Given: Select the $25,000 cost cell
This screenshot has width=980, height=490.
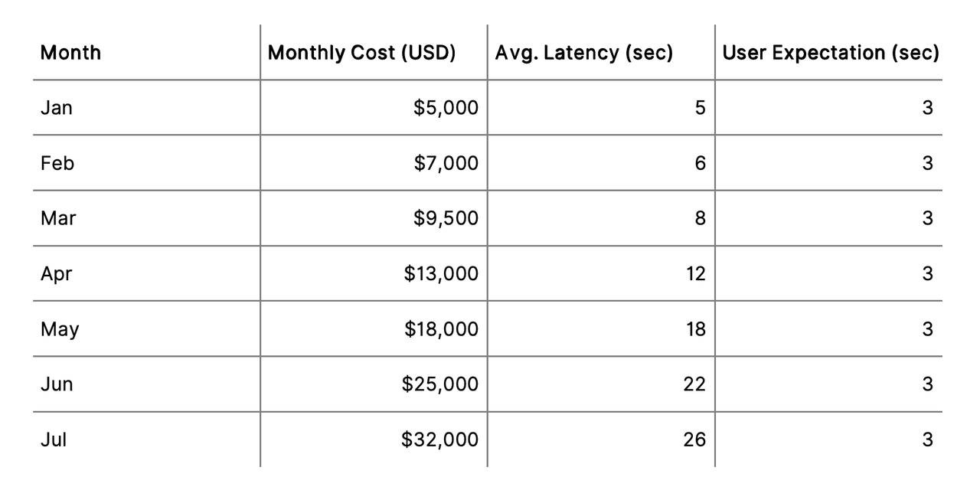Looking at the screenshot, I should click(x=440, y=384).
